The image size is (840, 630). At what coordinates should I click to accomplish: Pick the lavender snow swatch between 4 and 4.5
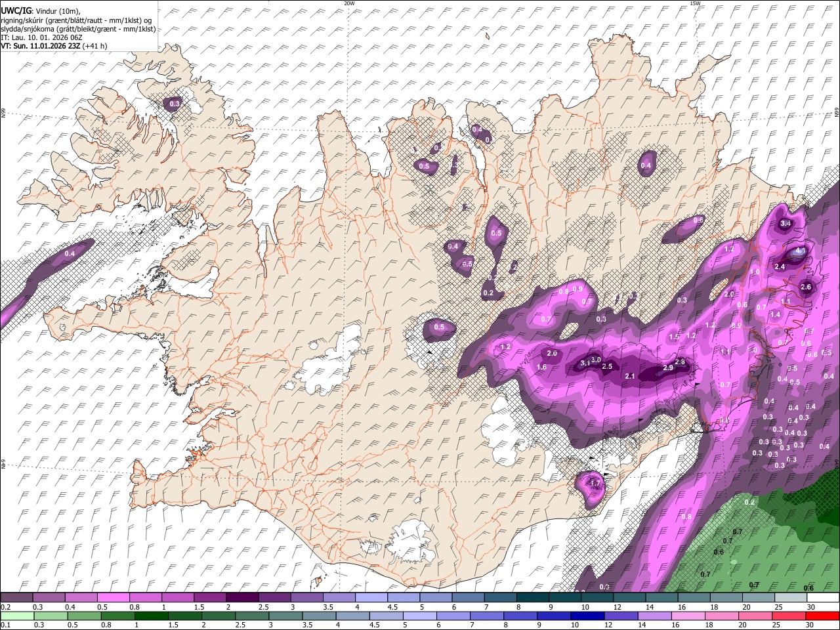pyautogui.click(x=371, y=598)
